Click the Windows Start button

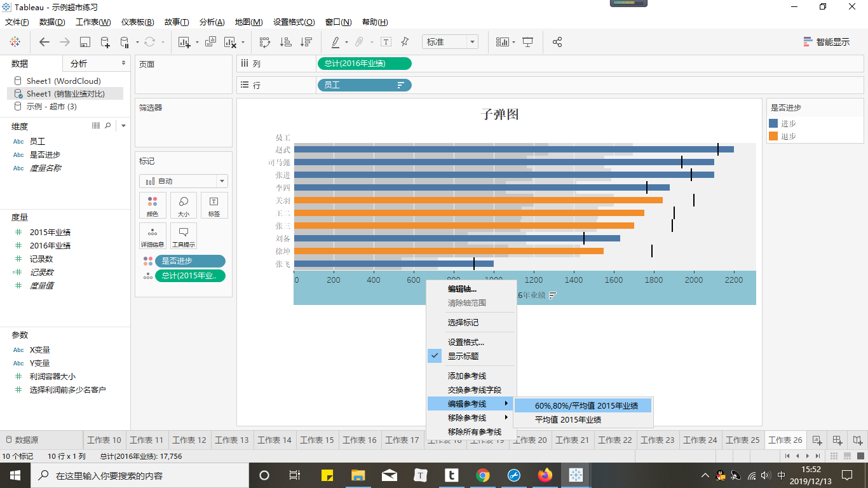point(15,475)
